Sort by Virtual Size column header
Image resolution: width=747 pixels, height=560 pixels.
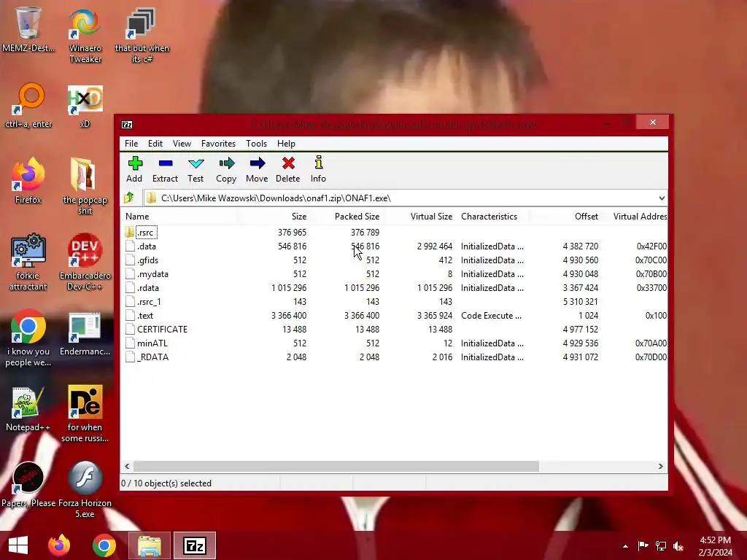419,216
